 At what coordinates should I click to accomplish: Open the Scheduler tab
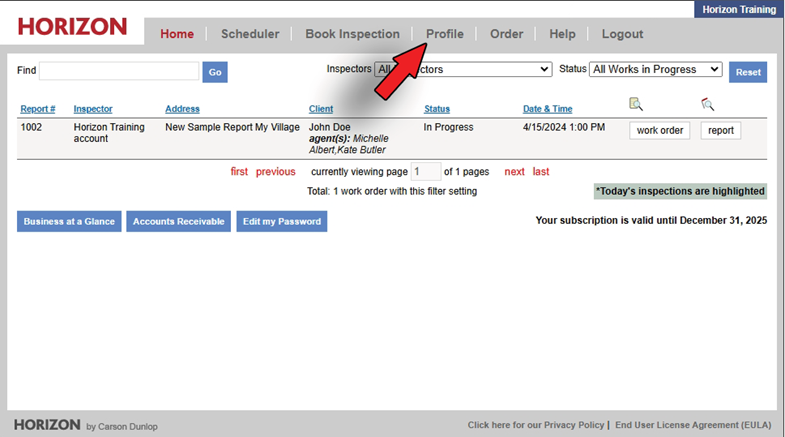pos(250,34)
